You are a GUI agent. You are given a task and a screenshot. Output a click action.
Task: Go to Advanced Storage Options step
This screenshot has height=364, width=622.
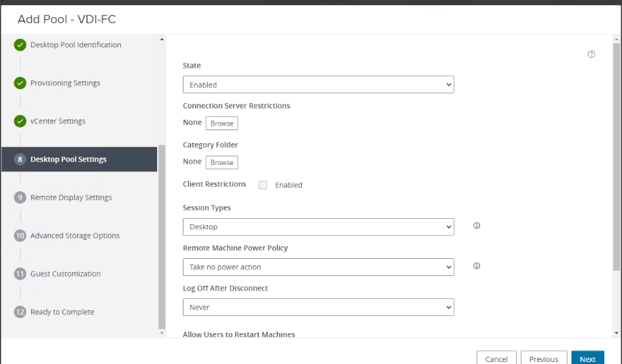[x=75, y=236]
